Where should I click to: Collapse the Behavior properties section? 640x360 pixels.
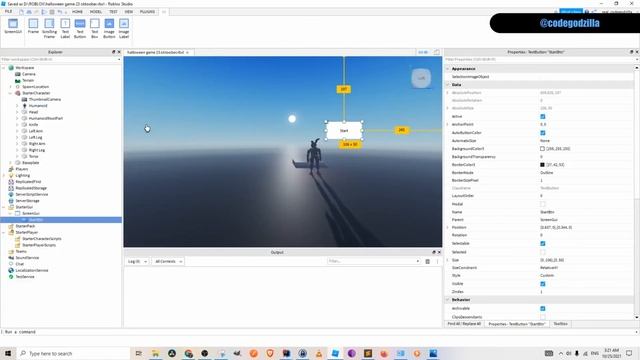point(448,300)
